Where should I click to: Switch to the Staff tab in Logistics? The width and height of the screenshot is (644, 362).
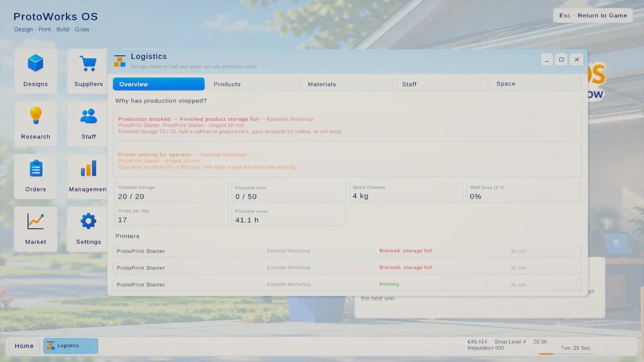point(442,84)
